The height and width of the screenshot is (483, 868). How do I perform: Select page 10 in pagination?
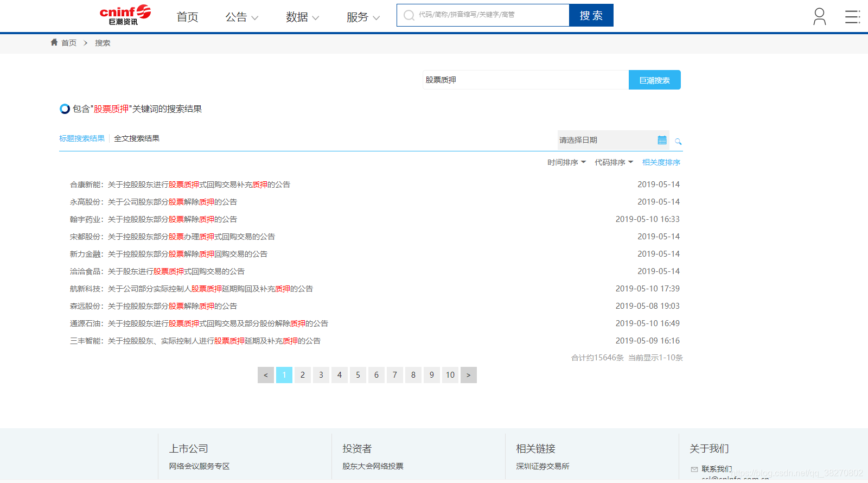[450, 375]
